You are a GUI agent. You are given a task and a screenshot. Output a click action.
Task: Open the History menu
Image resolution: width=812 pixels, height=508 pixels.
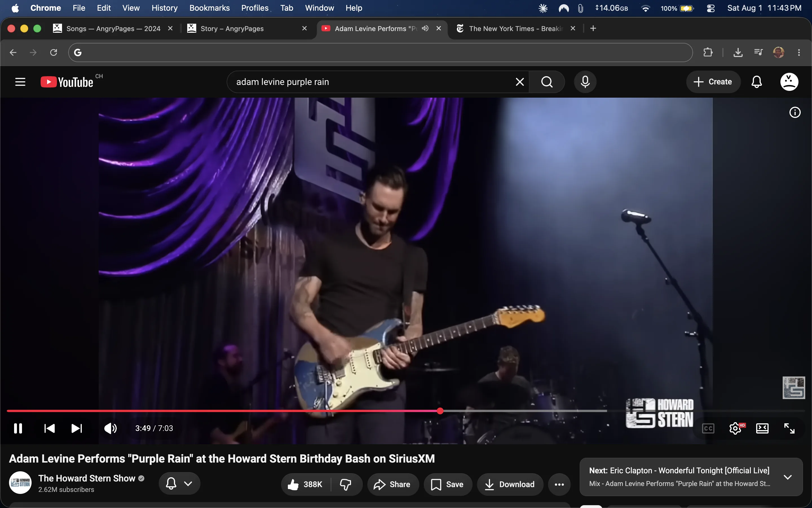pyautogui.click(x=164, y=8)
